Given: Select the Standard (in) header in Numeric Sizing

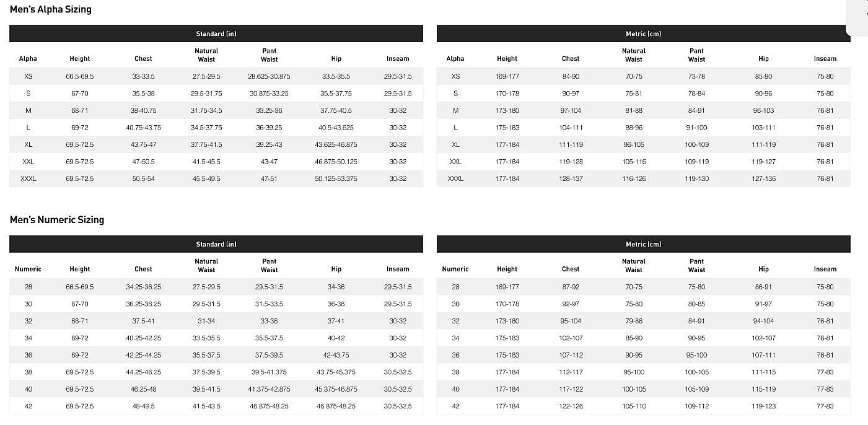Looking at the screenshot, I should [x=216, y=244].
